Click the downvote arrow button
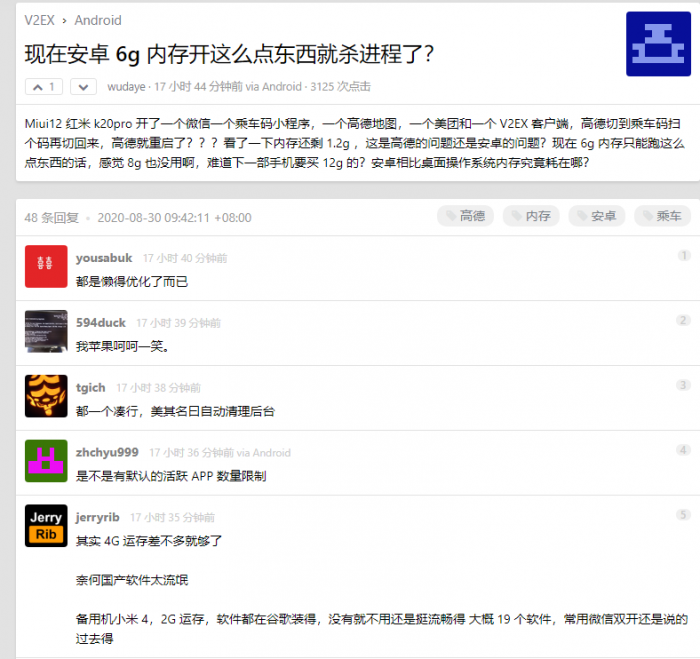This screenshot has width=700, height=659. 84,87
